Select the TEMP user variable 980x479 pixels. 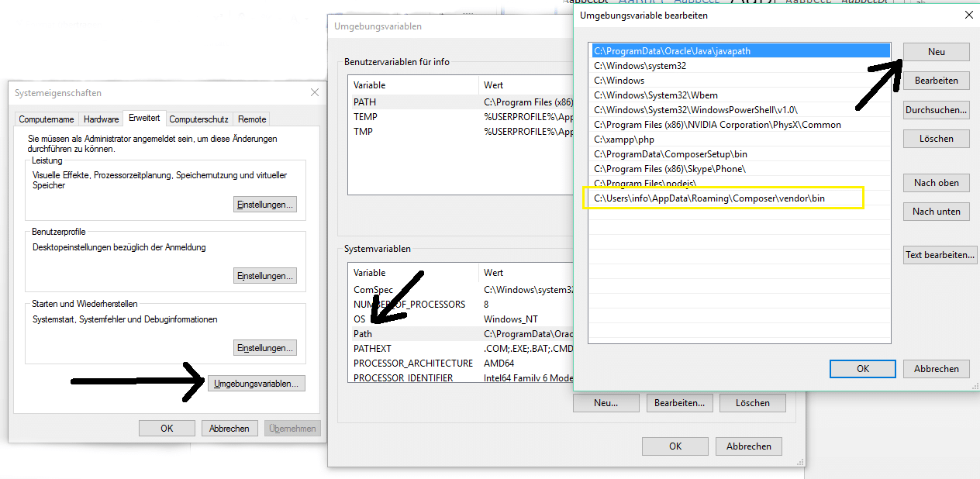[365, 115]
